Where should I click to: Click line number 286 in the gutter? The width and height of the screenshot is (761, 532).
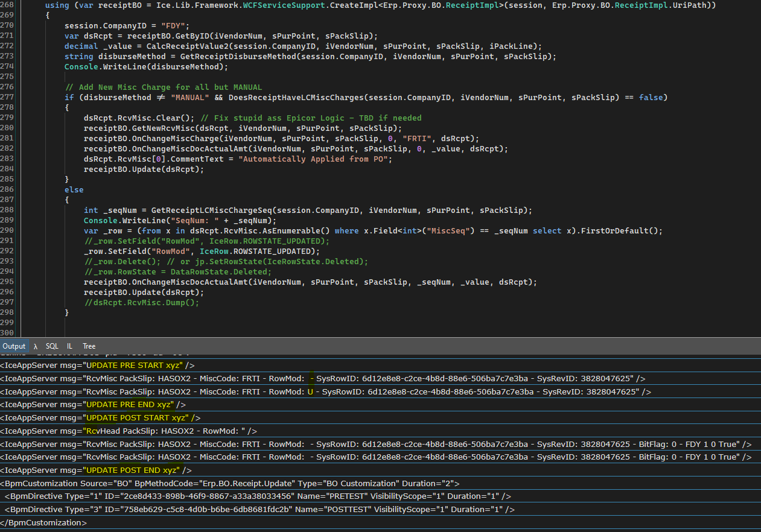tap(8, 189)
